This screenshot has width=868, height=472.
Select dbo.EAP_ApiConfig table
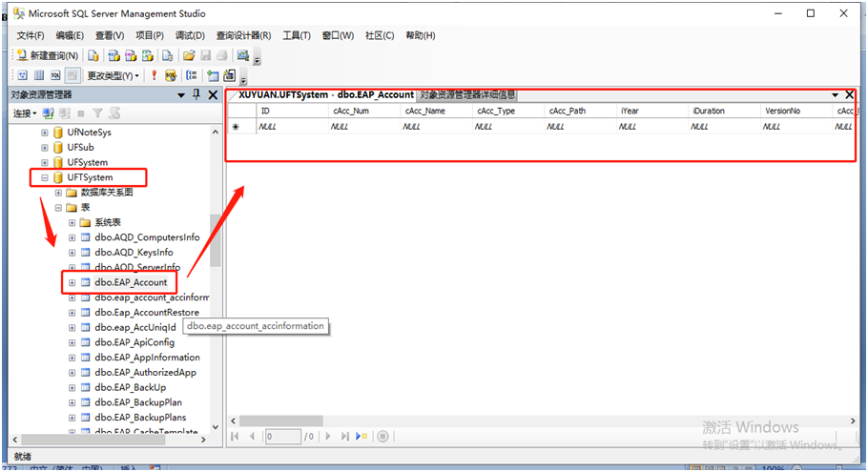click(x=134, y=342)
